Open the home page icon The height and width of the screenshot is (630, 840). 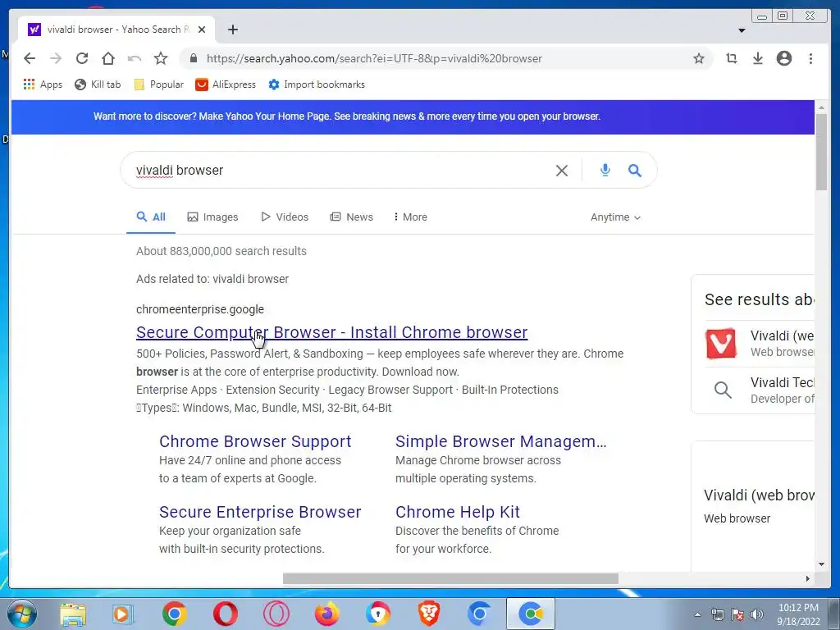pos(108,58)
